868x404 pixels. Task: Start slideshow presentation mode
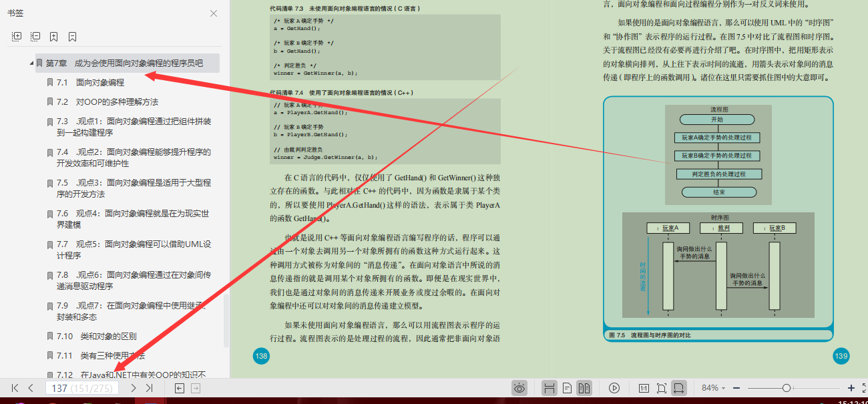(x=614, y=387)
